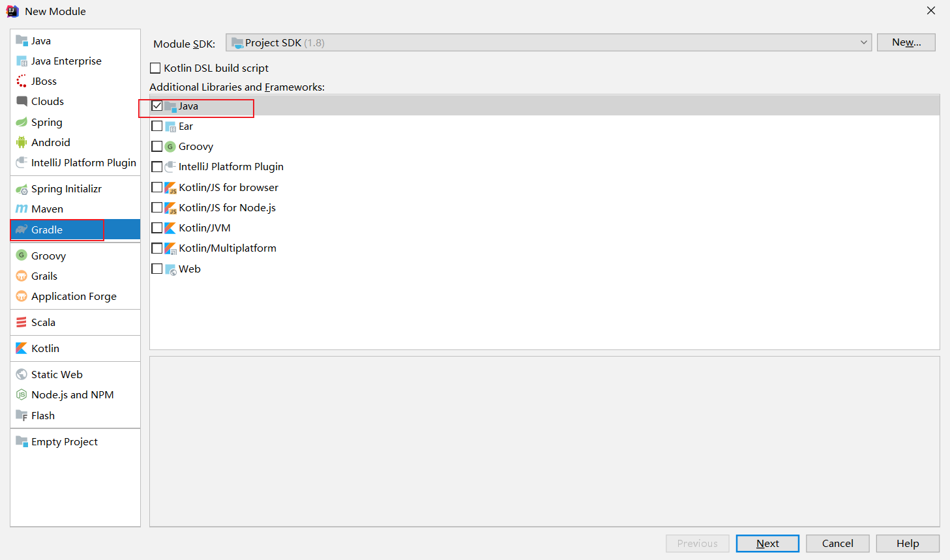The image size is (950, 560).
Task: Check the Kotlin/JVM checkbox
Action: tap(157, 228)
